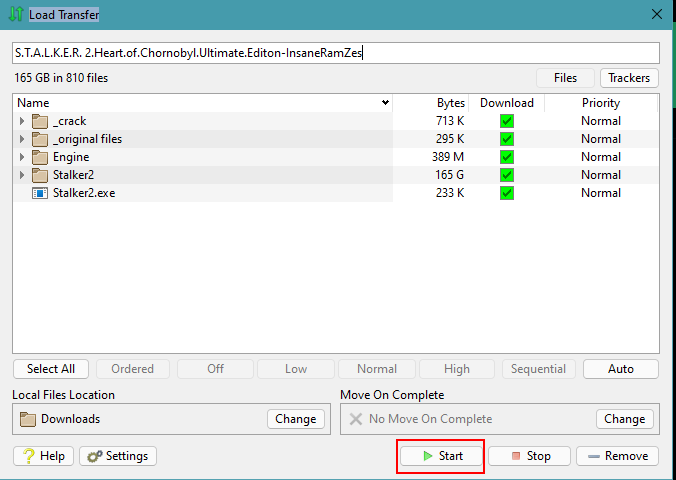Click the 389 M size cell
The image size is (676, 480).
click(x=448, y=157)
